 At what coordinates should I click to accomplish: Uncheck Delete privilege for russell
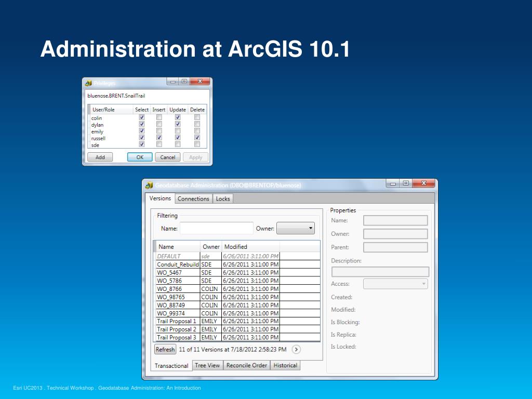(197, 138)
